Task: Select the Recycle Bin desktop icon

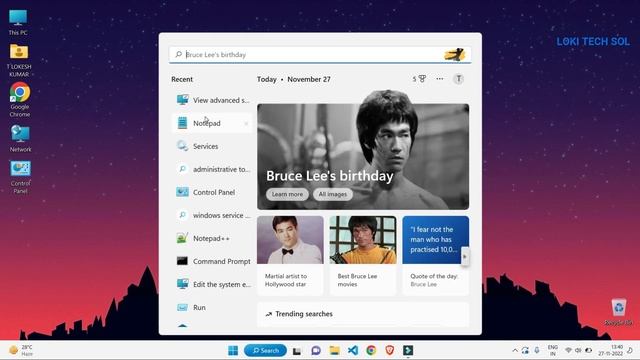Action: tap(618, 312)
